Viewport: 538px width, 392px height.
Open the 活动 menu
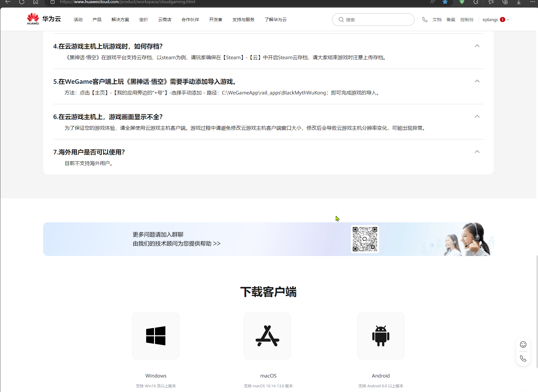tap(78, 20)
